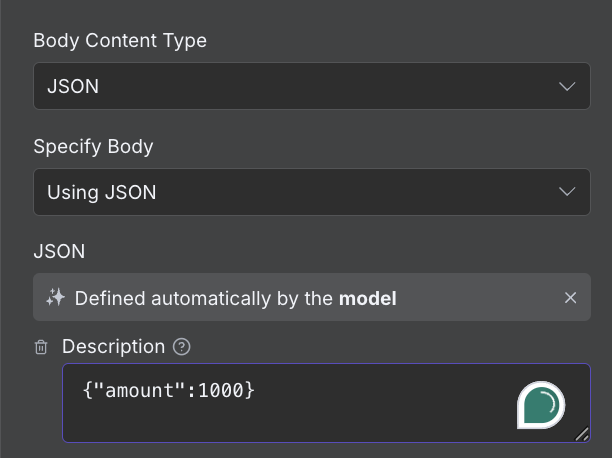Click the help question mark beside Description
Screen dimensions: 612x458
coord(181,347)
